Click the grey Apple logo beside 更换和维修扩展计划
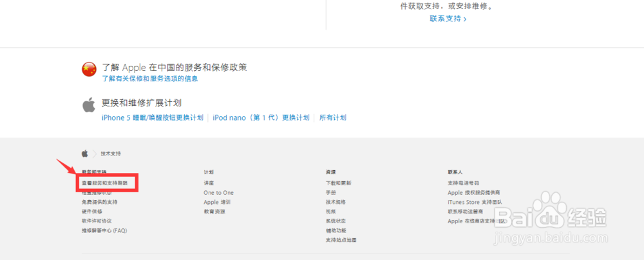The image size is (644, 260). tap(89, 105)
